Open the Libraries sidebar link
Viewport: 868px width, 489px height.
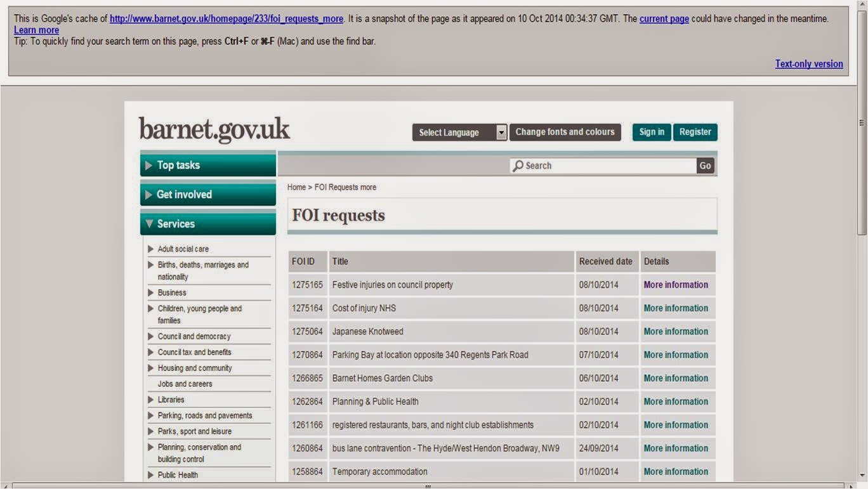click(x=171, y=400)
